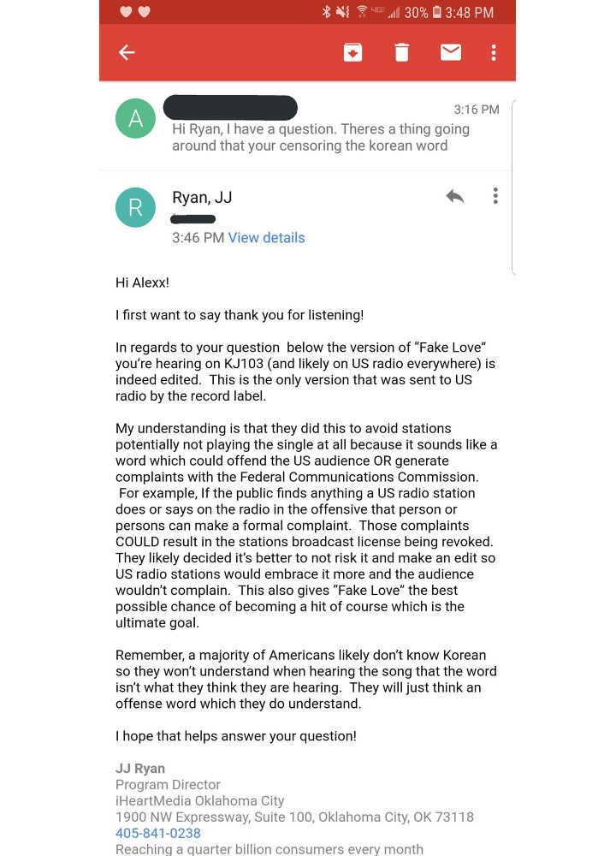Open message options next to reply arrow
This screenshot has width=616, height=856.
(x=495, y=196)
